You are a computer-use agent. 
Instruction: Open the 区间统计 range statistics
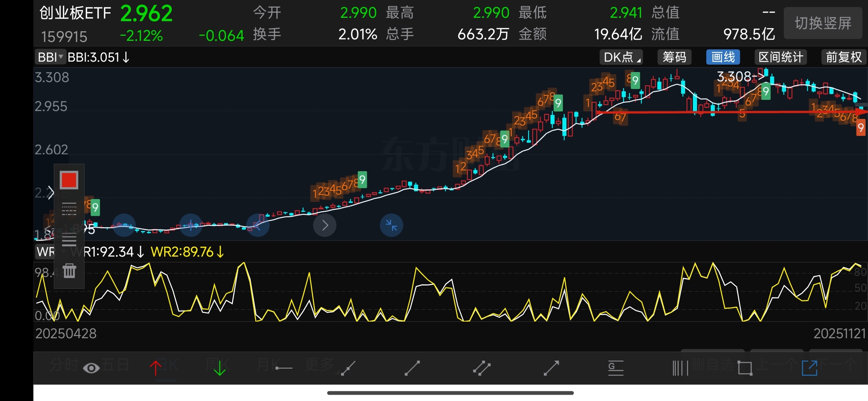click(x=780, y=57)
